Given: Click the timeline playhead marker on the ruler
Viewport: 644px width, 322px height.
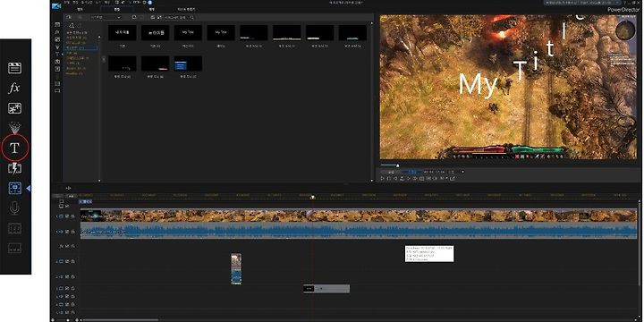Looking at the screenshot, I should coord(312,197).
